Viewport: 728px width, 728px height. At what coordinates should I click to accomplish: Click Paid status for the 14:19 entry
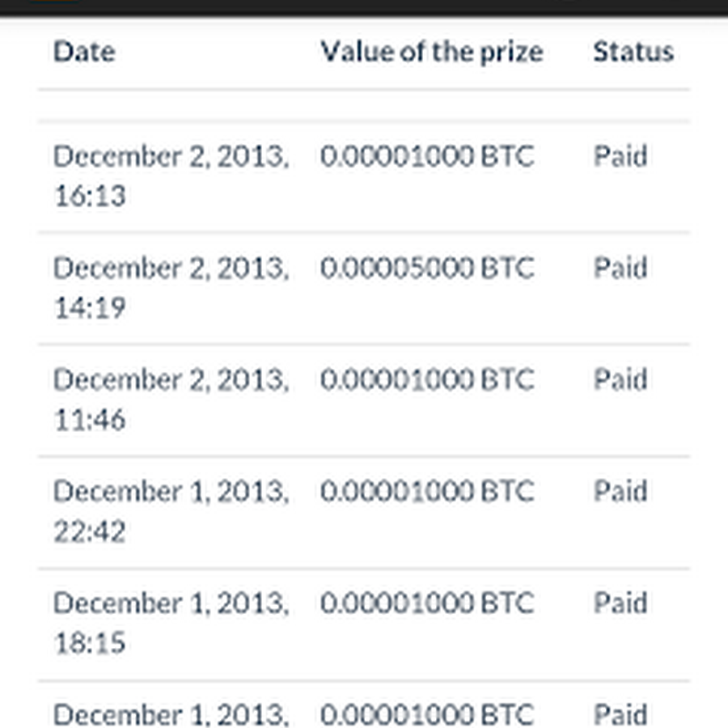pyautogui.click(x=620, y=268)
